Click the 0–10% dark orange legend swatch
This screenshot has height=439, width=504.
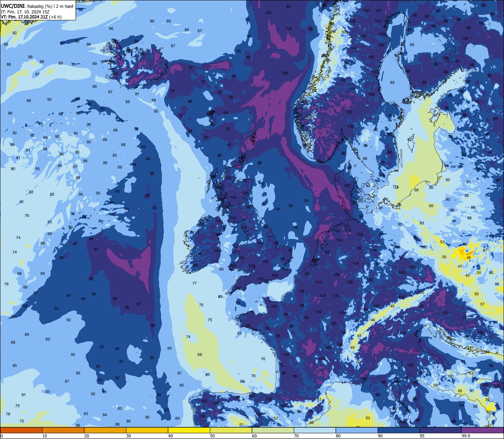[x=21, y=430]
